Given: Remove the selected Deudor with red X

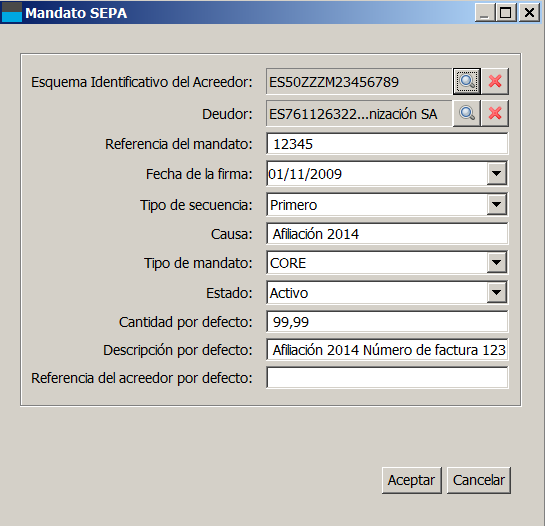Looking at the screenshot, I should click(x=495, y=113).
